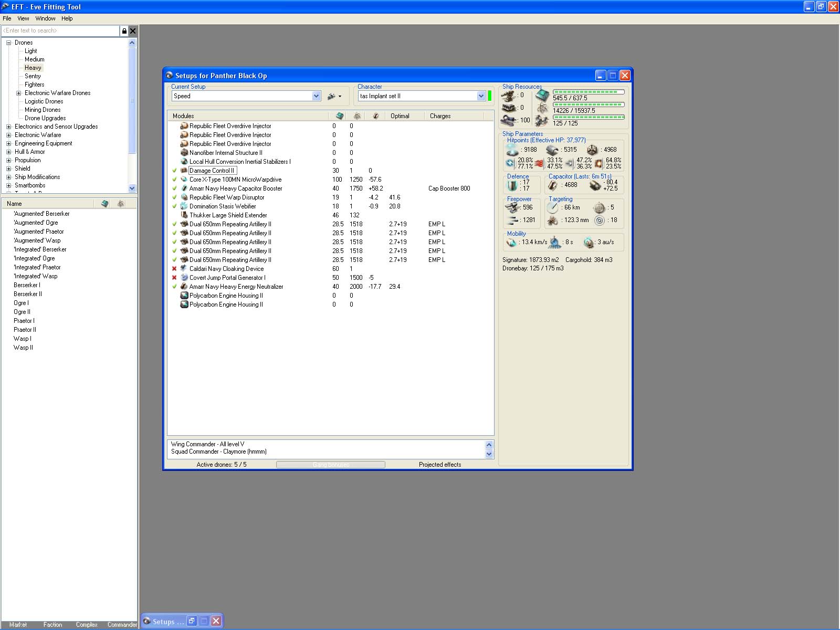The width and height of the screenshot is (840, 630).
Task: Collapse the Drones tree node
Action: click(x=8, y=43)
